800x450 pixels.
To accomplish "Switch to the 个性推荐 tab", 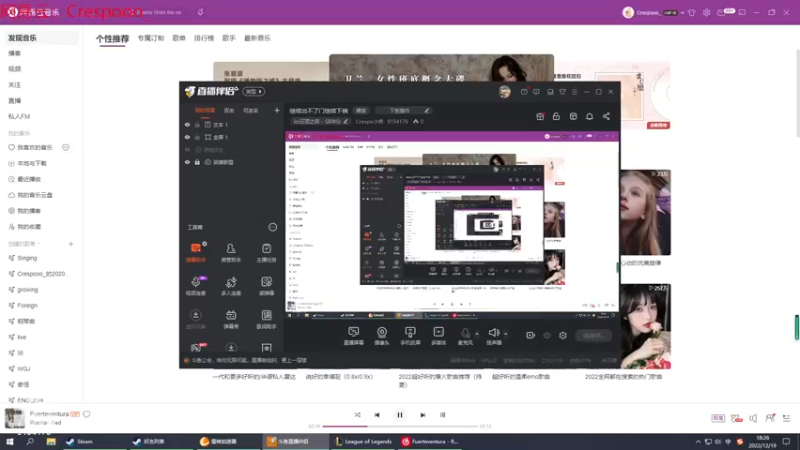I will coord(112,38).
